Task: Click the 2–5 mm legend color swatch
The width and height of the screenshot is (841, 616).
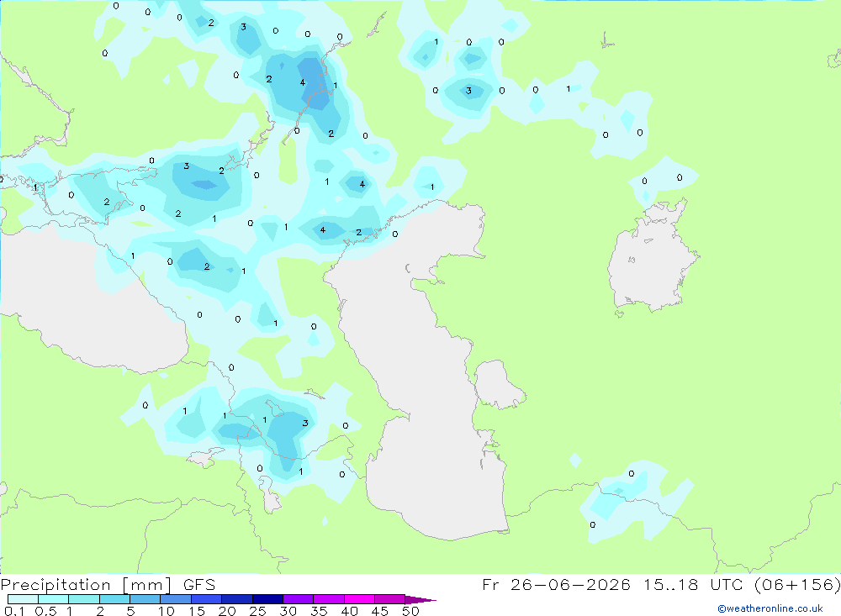Action: pyautogui.click(x=114, y=599)
